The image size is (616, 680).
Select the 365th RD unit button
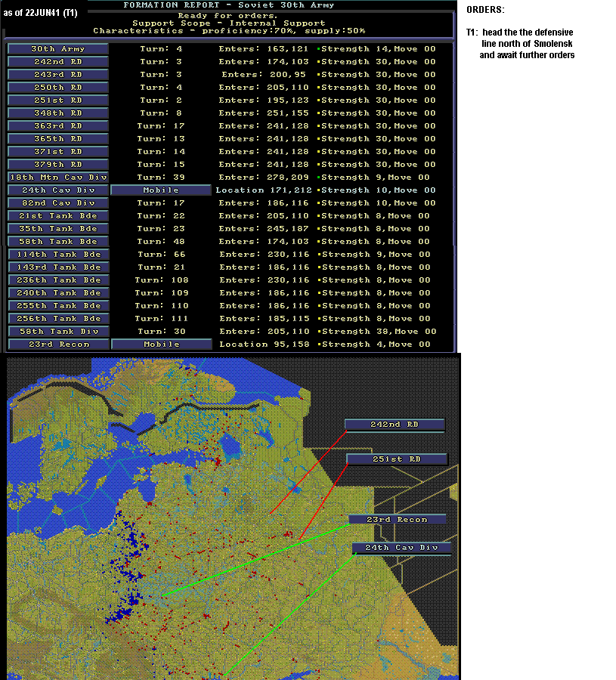[x=57, y=139]
